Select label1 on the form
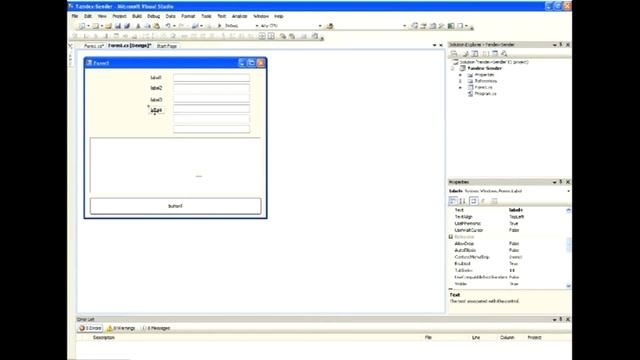This screenshot has width=640, height=360. point(156,78)
